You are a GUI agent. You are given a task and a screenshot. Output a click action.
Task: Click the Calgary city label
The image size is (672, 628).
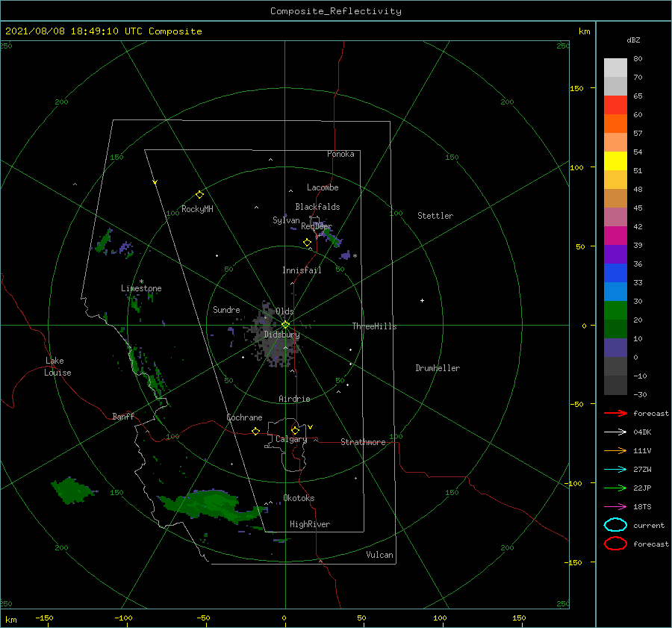pyautogui.click(x=291, y=439)
